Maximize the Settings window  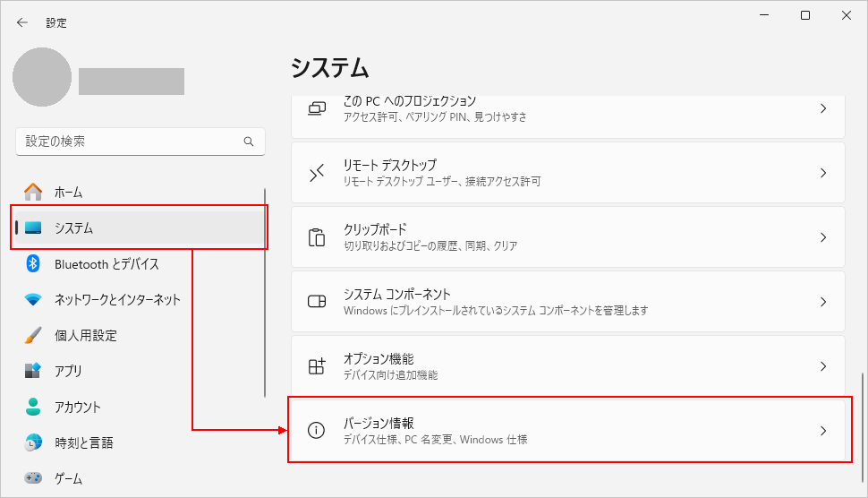click(805, 15)
